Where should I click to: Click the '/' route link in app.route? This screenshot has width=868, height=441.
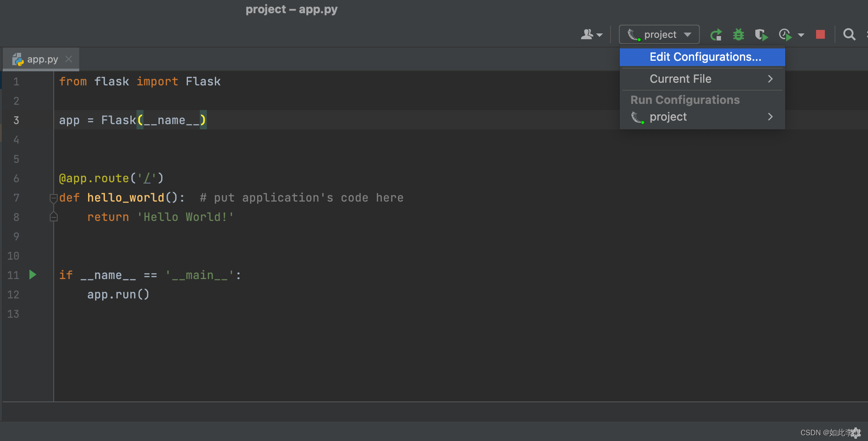pos(146,178)
